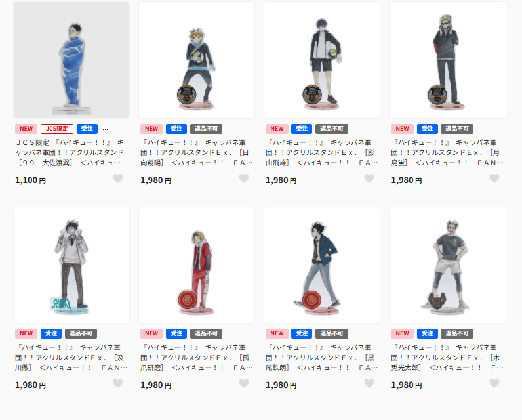Screen dimensions: 522x420
Task: Favorite the 大佐渡巽 acrylic stand heart
Action: click(x=118, y=178)
